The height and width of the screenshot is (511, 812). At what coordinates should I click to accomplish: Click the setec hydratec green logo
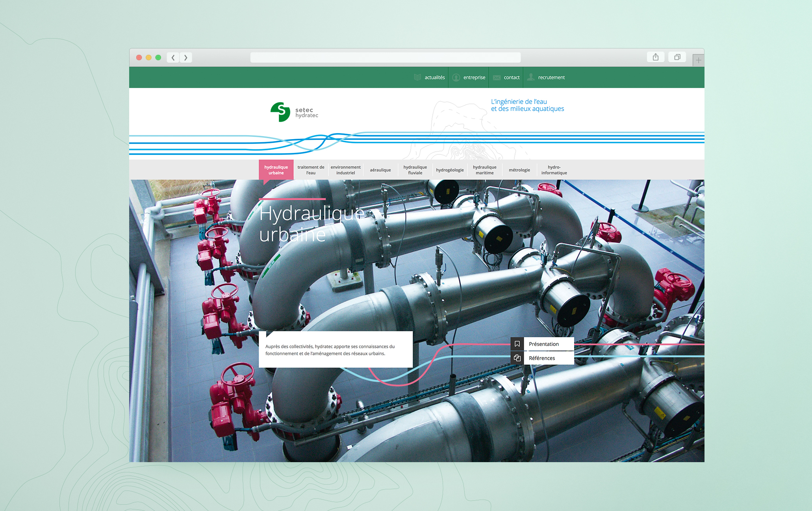tap(280, 112)
